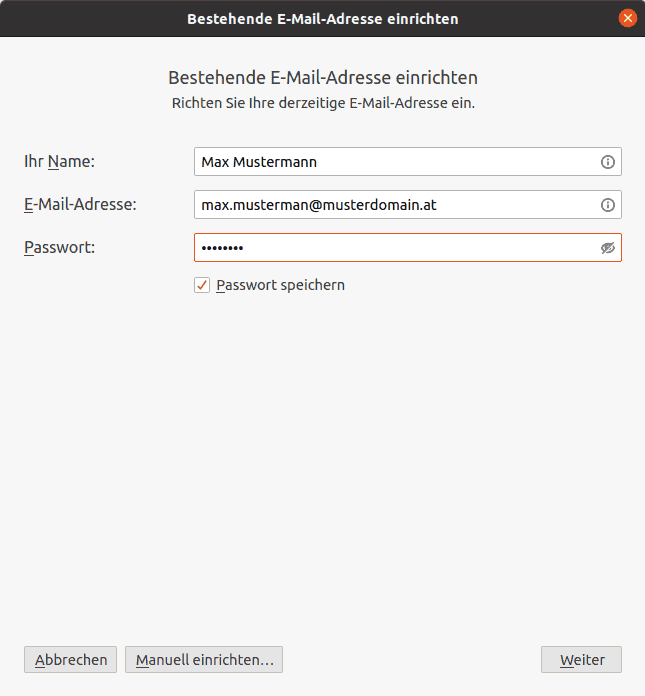Open manual setup via Manuell einrichten…
Image resolution: width=645 pixels, height=696 pixels.
(x=204, y=660)
